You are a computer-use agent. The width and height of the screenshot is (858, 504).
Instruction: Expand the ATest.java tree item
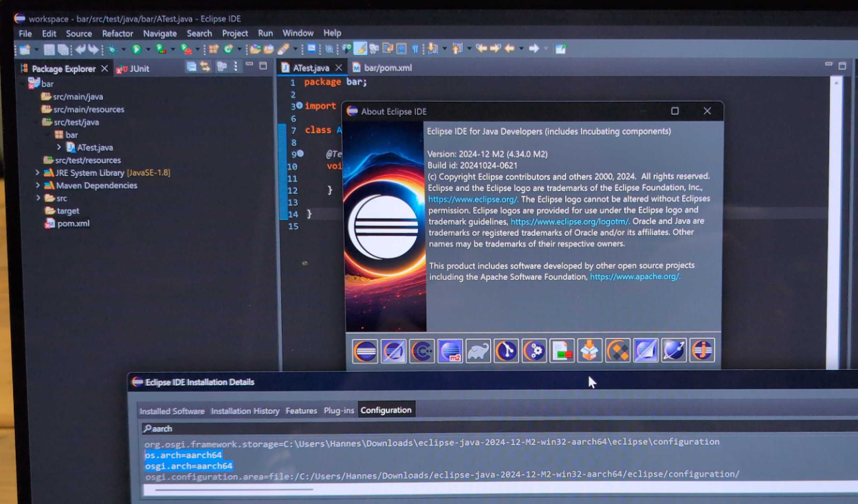click(59, 147)
